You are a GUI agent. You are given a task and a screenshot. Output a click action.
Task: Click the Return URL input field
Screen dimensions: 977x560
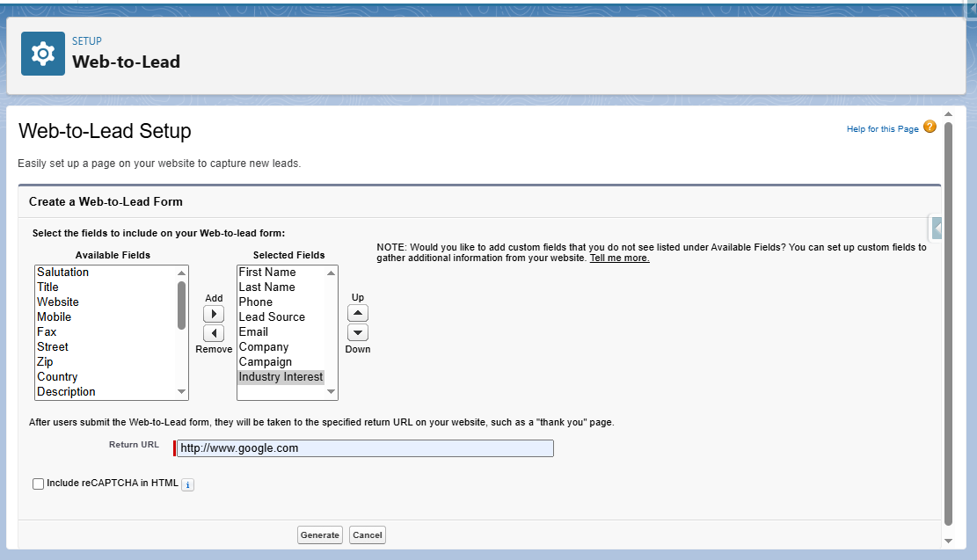coord(365,448)
